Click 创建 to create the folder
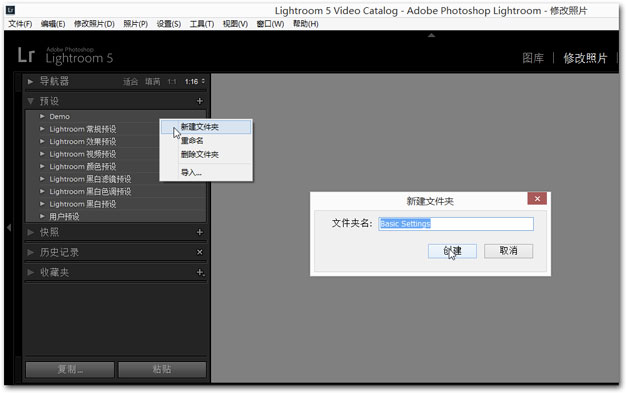626x393 pixels. pyautogui.click(x=452, y=251)
